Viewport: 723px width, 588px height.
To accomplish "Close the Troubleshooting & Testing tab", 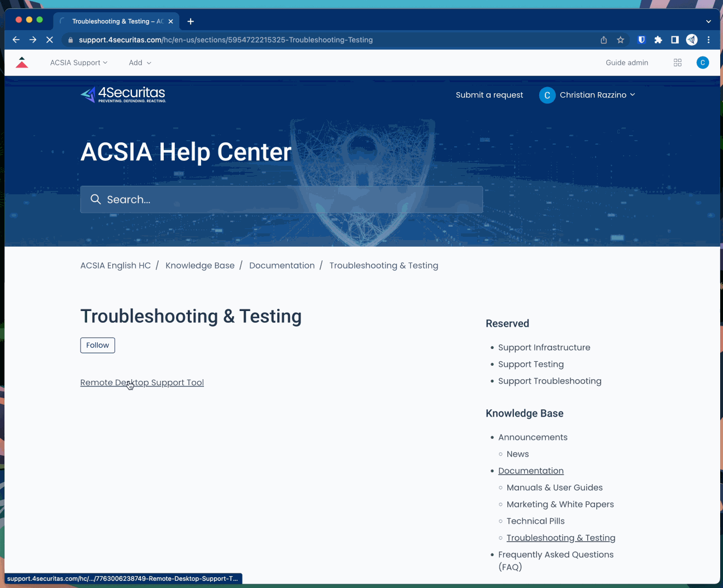I will point(171,21).
